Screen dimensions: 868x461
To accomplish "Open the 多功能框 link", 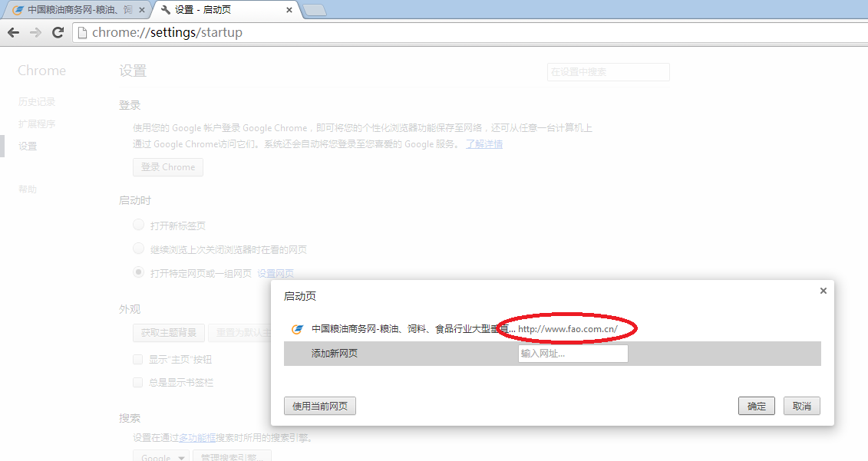I will tap(197, 438).
